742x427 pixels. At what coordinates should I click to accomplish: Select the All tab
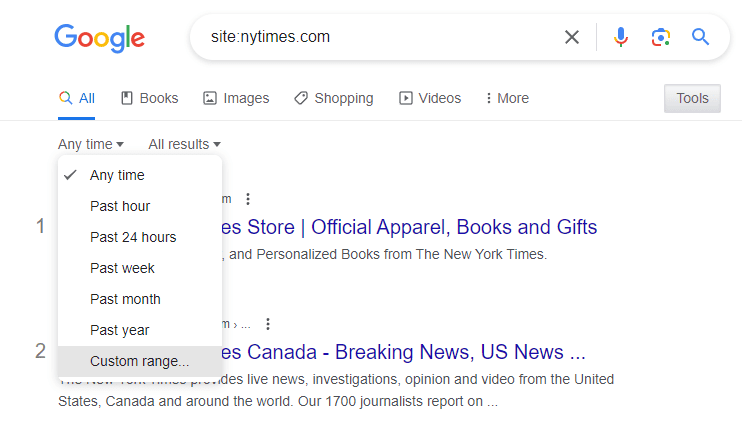tap(77, 98)
